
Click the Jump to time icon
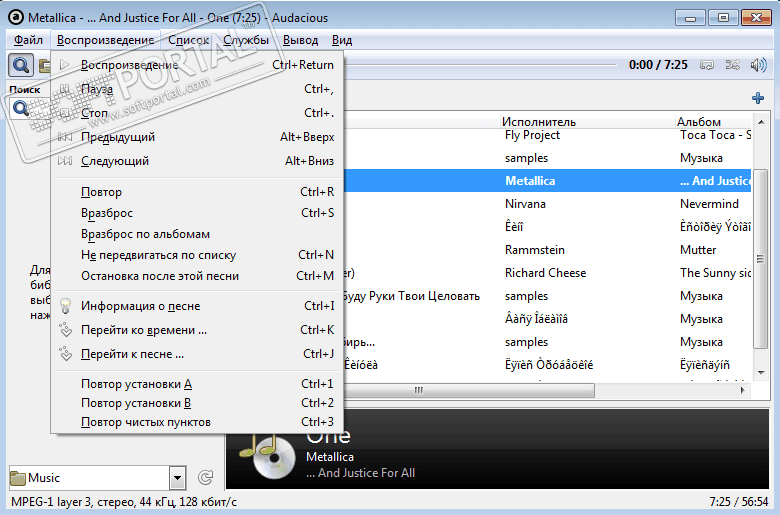coord(66,330)
